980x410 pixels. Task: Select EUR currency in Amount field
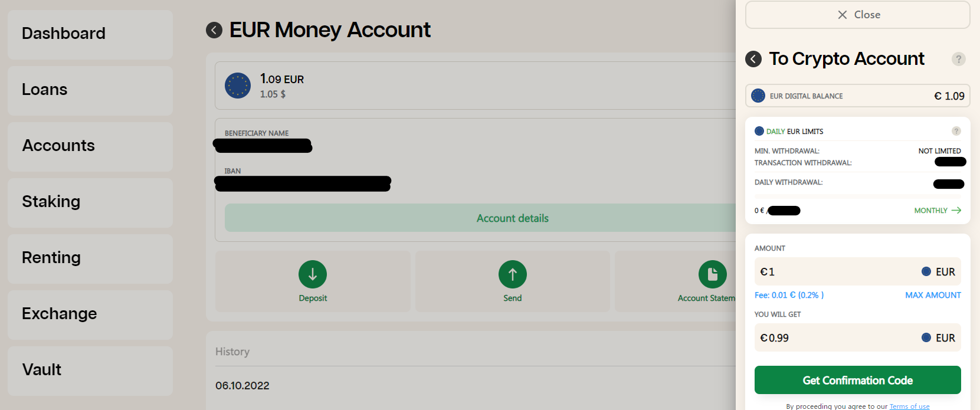[938, 272]
